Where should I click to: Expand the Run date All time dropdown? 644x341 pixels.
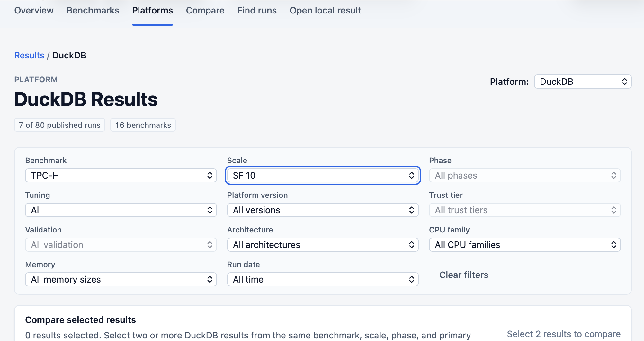click(x=323, y=279)
